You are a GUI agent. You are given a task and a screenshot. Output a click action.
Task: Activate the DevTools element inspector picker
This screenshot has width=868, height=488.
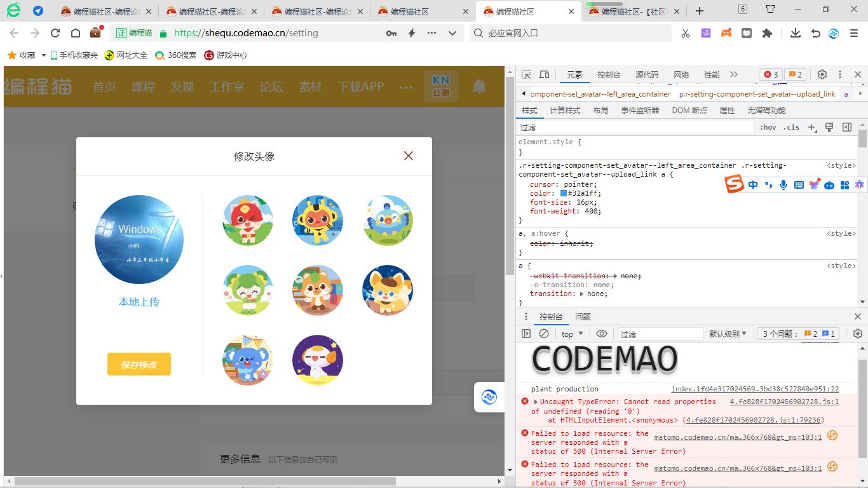[526, 74]
